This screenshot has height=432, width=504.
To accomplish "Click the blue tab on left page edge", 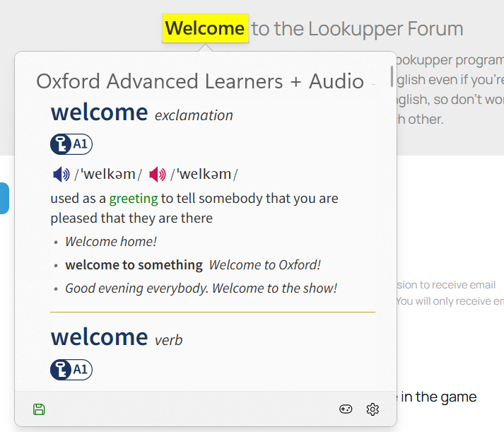I will (4, 198).
